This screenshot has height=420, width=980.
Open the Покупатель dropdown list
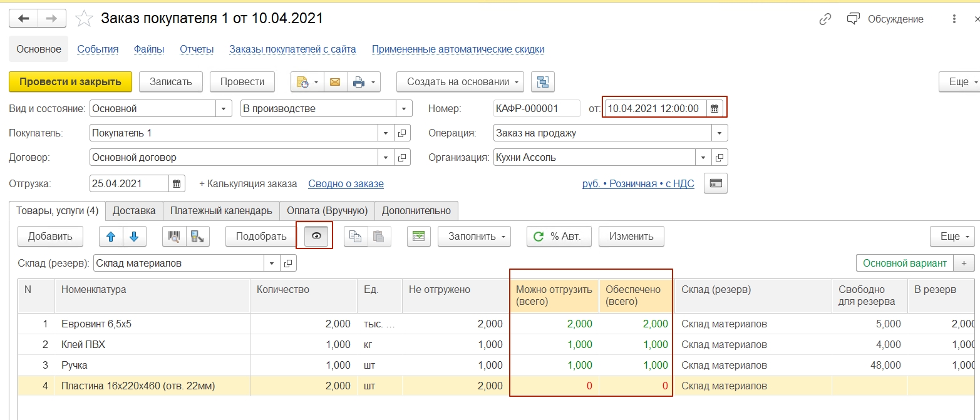click(x=386, y=133)
